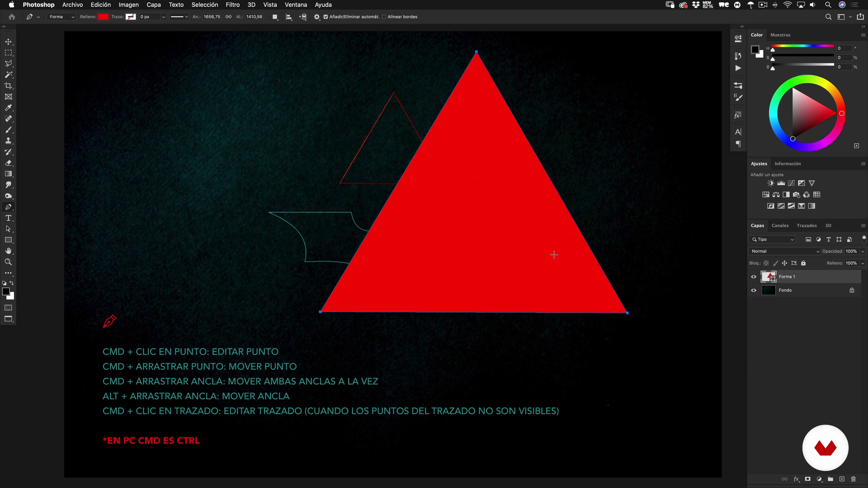The height and width of the screenshot is (488, 868).
Task: Click the delete layer trash icon
Action: (x=853, y=479)
